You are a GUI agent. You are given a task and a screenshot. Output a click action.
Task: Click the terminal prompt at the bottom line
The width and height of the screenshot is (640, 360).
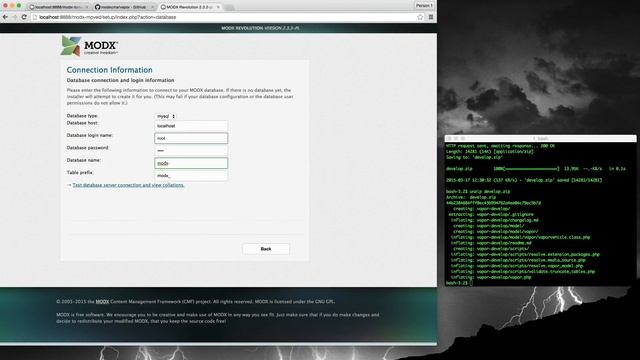click(x=459, y=283)
